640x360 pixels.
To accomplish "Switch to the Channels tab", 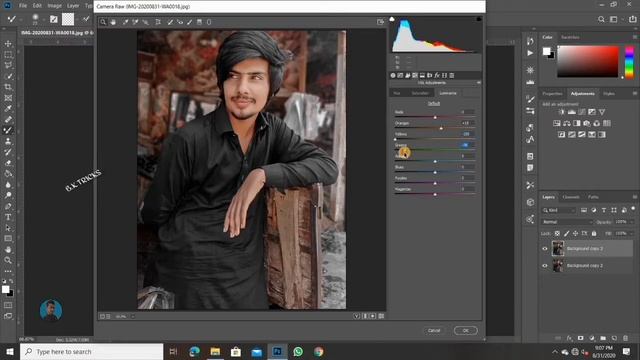I will point(571,197).
